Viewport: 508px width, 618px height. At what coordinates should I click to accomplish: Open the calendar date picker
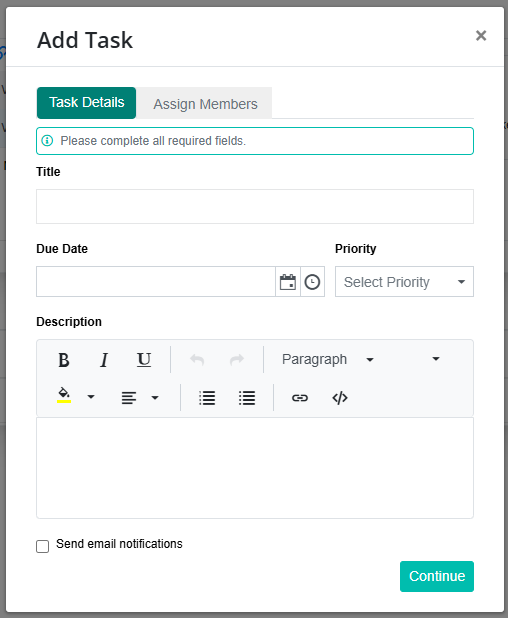tap(288, 282)
